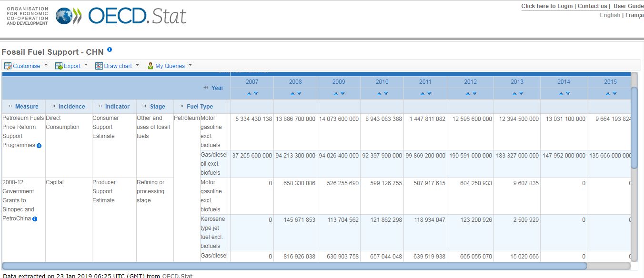Click the vertical scrollbar of the table
644x278 pixels.
[634, 127]
